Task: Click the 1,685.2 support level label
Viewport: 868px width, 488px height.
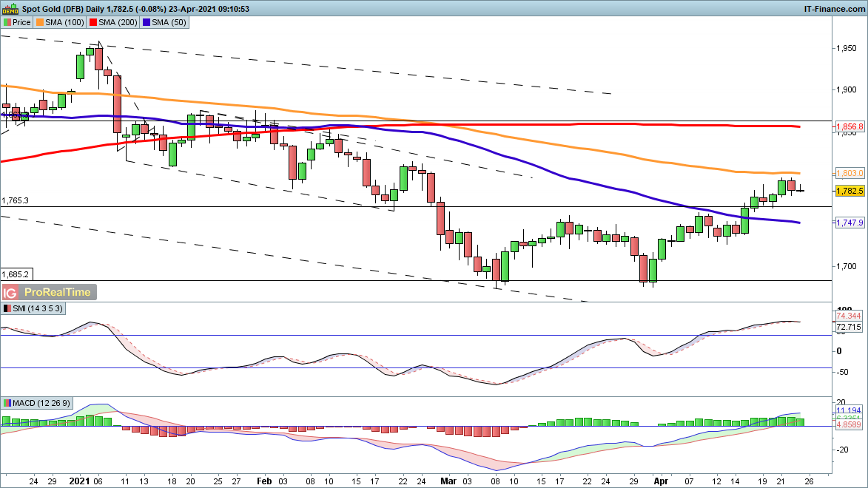Action: pos(15,273)
